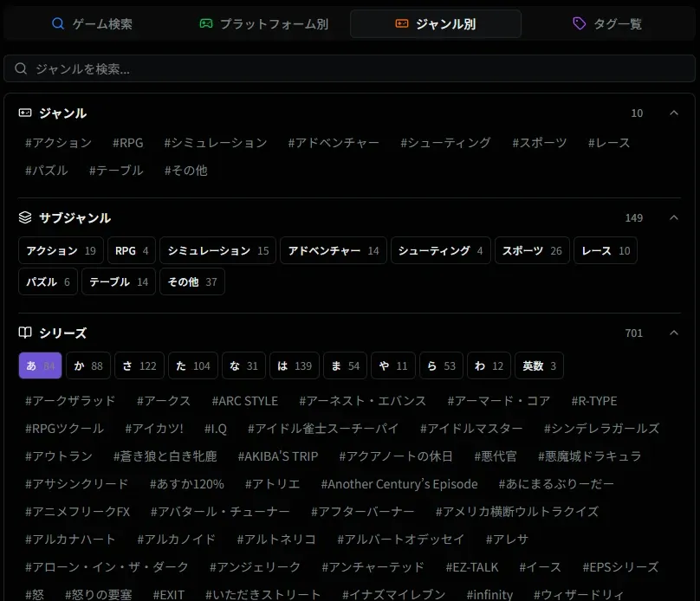700x601 pixels.
Task: Open the #EZ-TALK series tag
Action: click(471, 566)
